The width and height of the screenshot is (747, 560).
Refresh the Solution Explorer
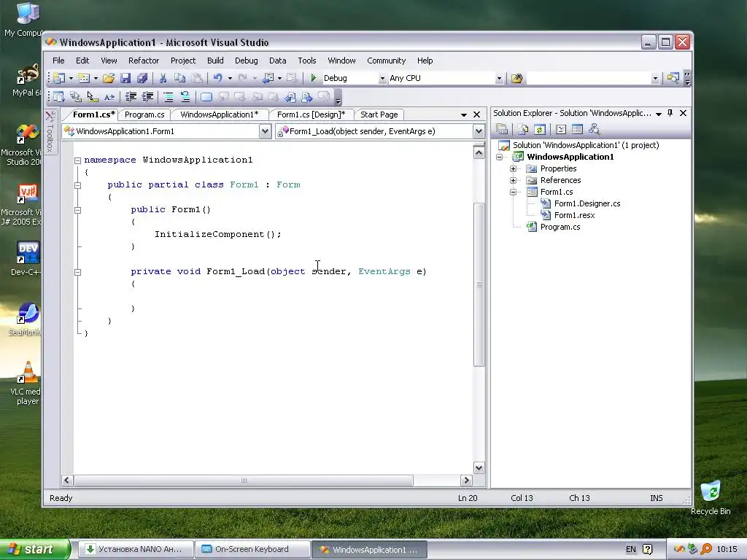pos(540,129)
